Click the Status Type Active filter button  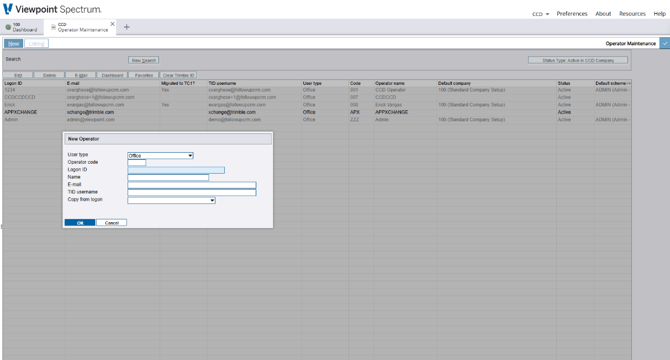(x=578, y=60)
